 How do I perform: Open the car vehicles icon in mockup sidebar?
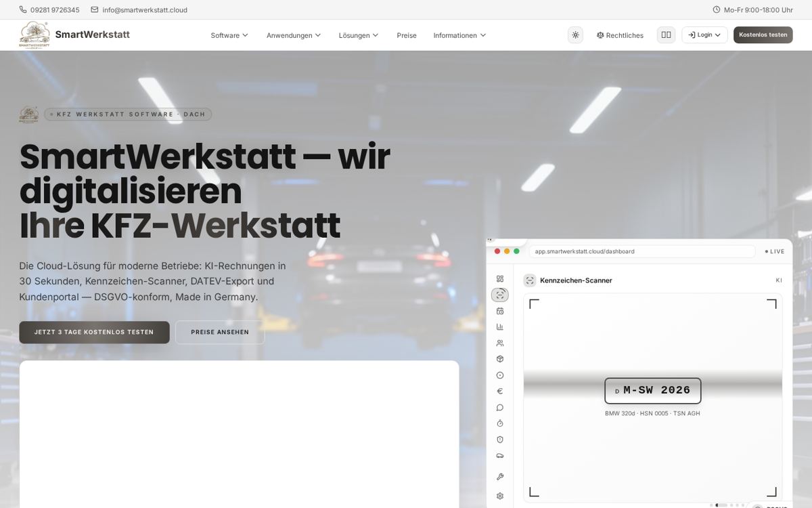(500, 455)
